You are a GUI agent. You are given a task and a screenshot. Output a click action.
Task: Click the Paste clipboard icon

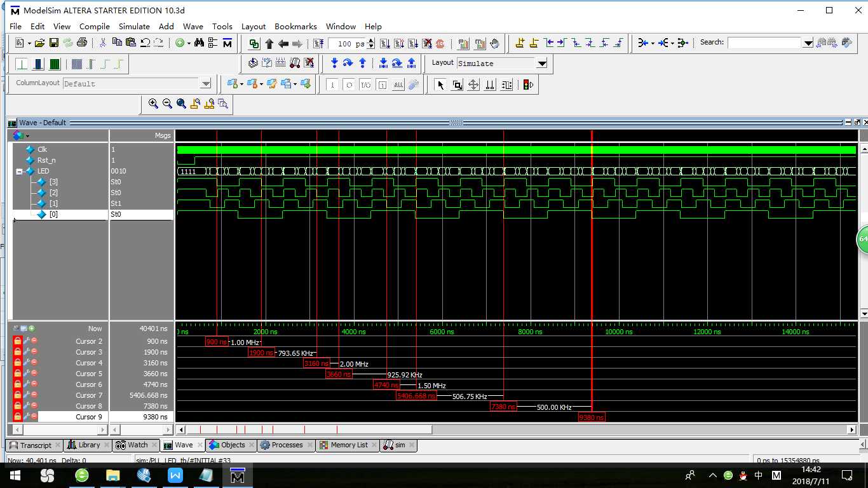131,43
